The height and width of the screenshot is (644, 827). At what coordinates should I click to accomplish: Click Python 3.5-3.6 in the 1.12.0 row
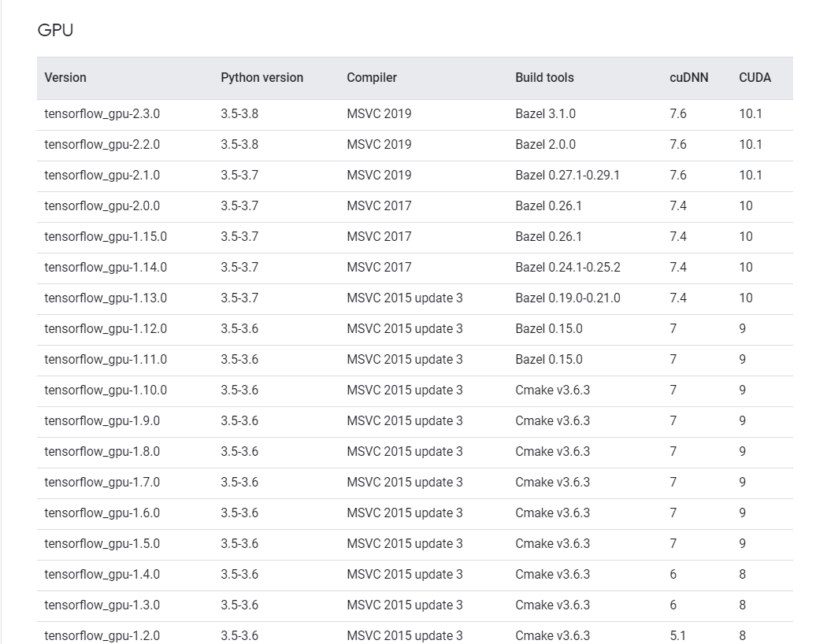(239, 328)
